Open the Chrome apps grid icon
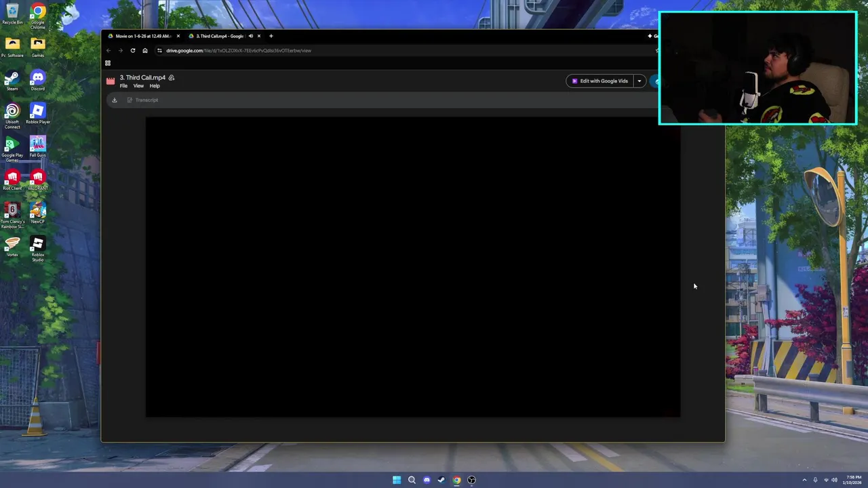Image resolution: width=868 pixels, height=488 pixels. pos(107,63)
